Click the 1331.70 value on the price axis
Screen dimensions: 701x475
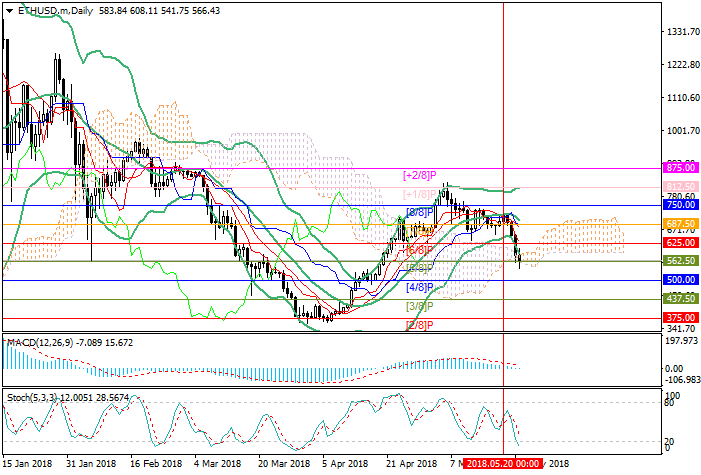pos(680,32)
